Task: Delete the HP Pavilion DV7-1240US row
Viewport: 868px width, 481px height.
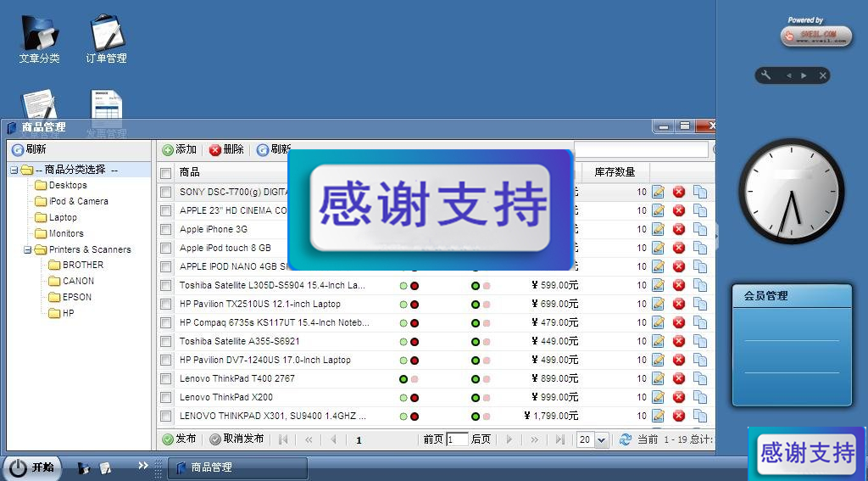Action: tap(679, 360)
